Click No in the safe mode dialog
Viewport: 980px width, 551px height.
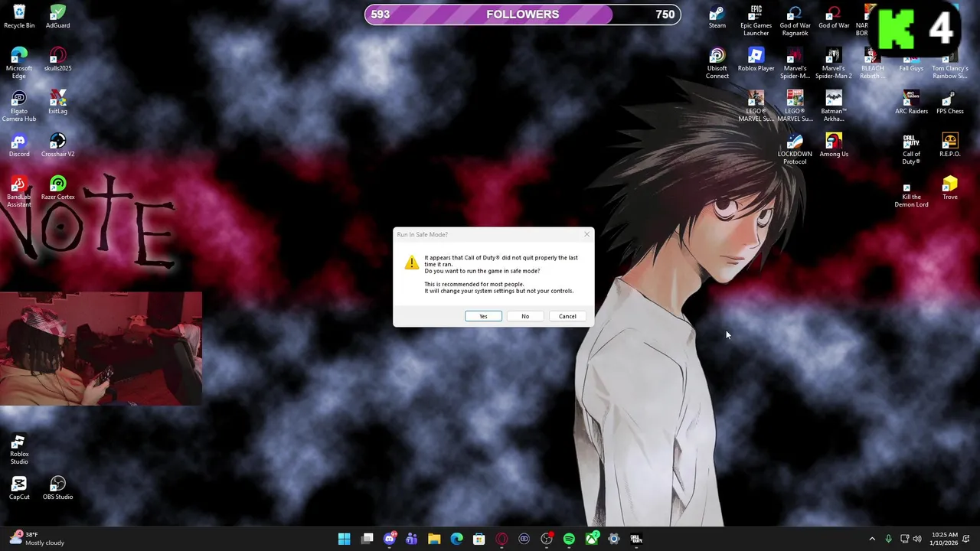[x=525, y=316]
